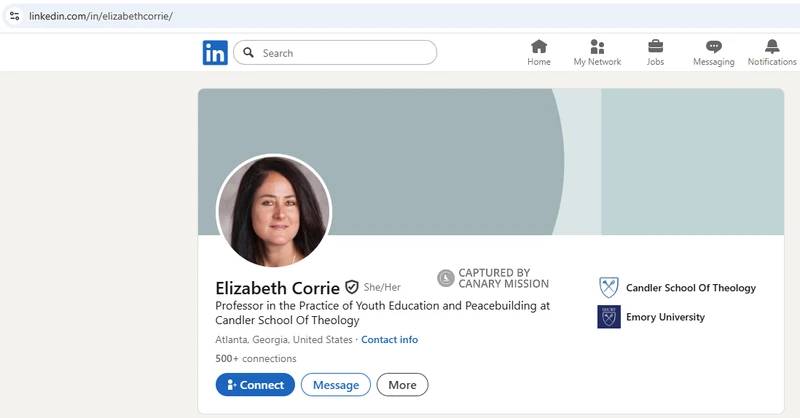Viewport: 800px width, 418px height.
Task: Open the Notifications tab
Action: coord(772,53)
